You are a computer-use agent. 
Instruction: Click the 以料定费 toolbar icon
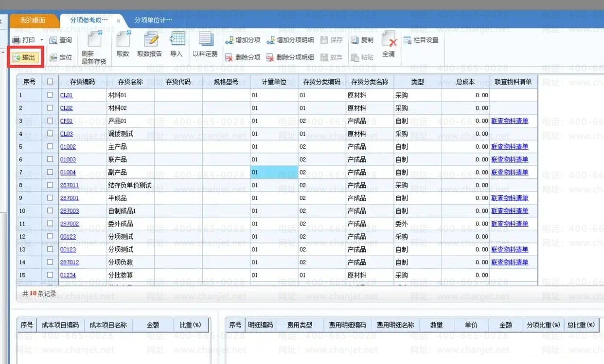pyautogui.click(x=205, y=40)
